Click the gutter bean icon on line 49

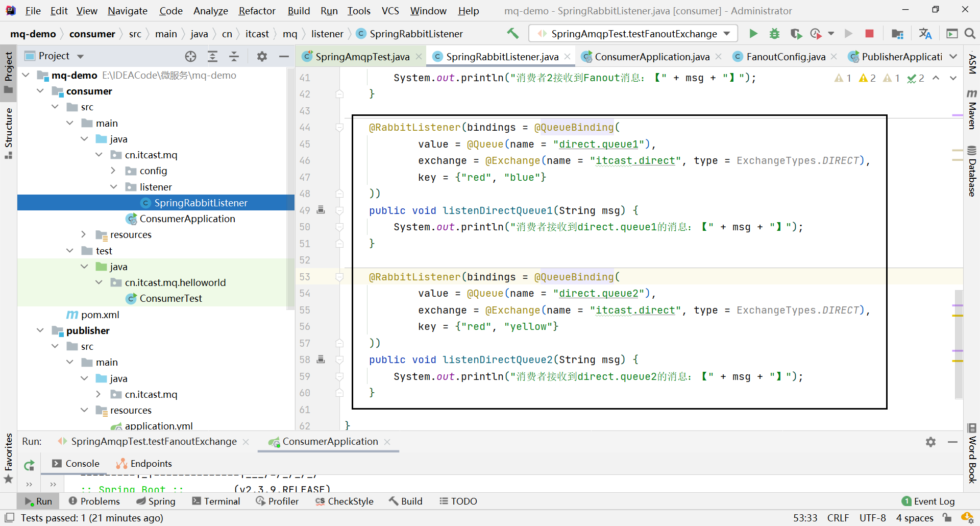(321, 210)
